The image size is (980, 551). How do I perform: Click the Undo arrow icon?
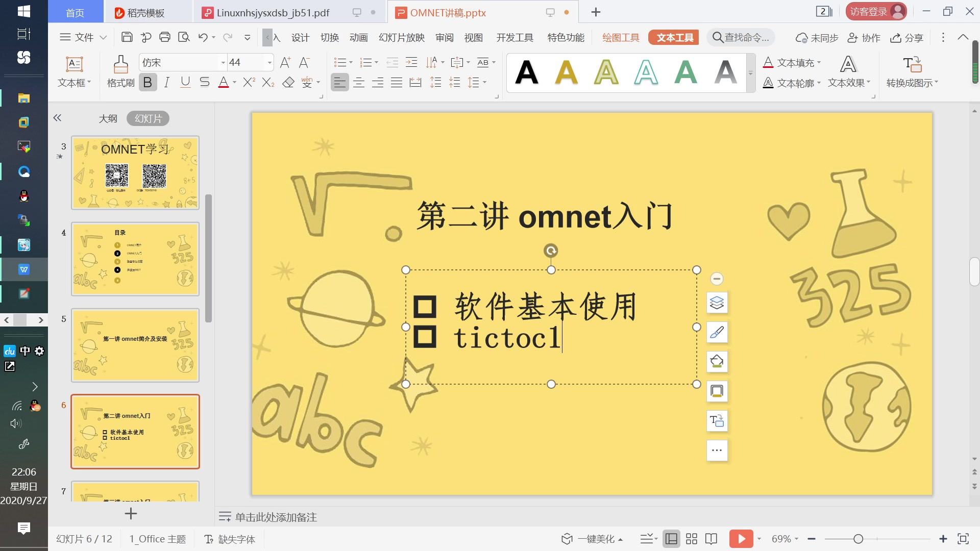tap(203, 37)
